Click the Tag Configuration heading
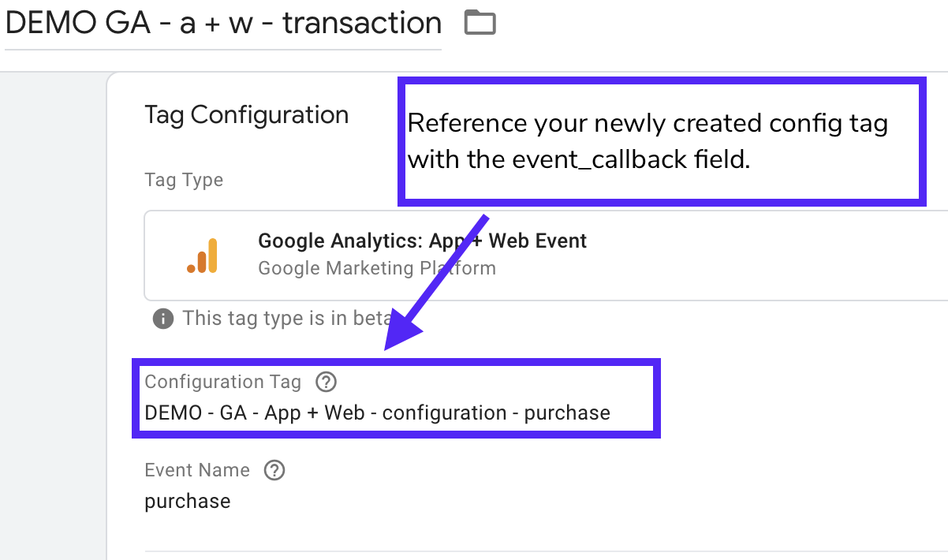Viewport: 948px width, 560px height. click(247, 115)
